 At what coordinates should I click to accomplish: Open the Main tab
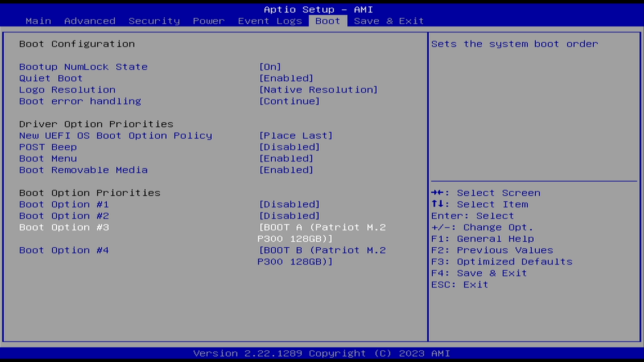[x=38, y=21]
